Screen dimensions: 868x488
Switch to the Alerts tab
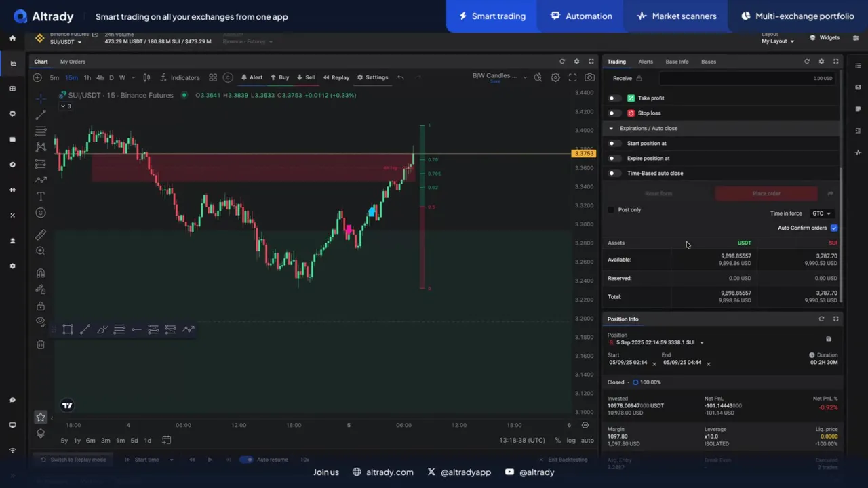[x=646, y=62]
